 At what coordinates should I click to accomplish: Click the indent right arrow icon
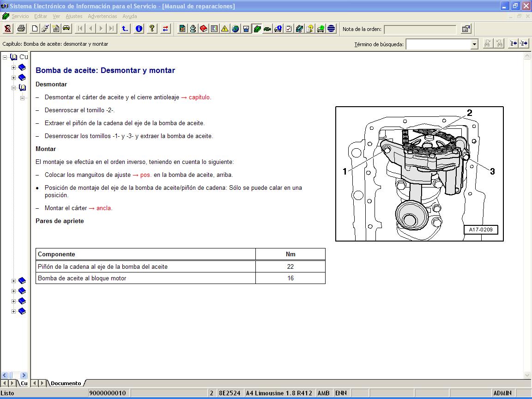(x=524, y=43)
